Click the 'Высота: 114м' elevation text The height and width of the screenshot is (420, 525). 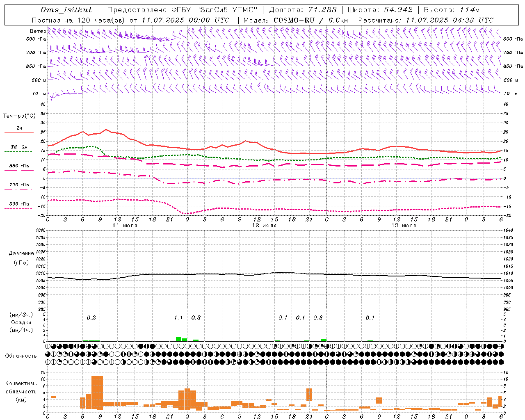[x=452, y=10]
